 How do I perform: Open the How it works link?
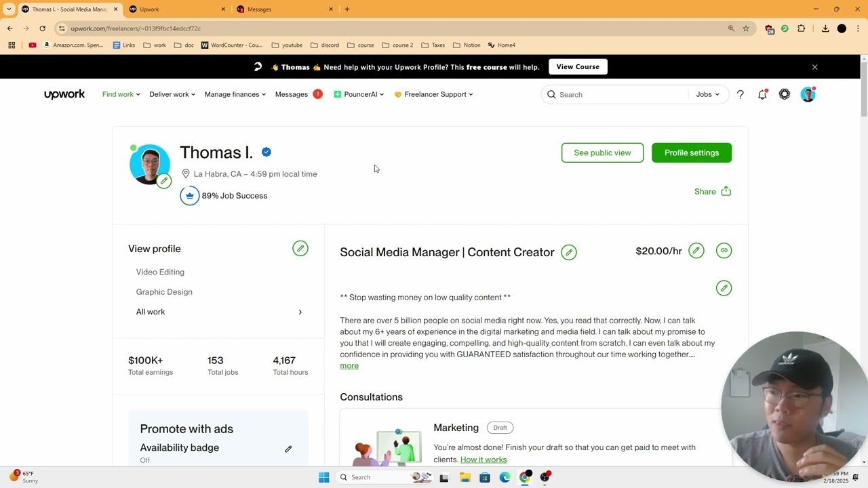point(484,460)
